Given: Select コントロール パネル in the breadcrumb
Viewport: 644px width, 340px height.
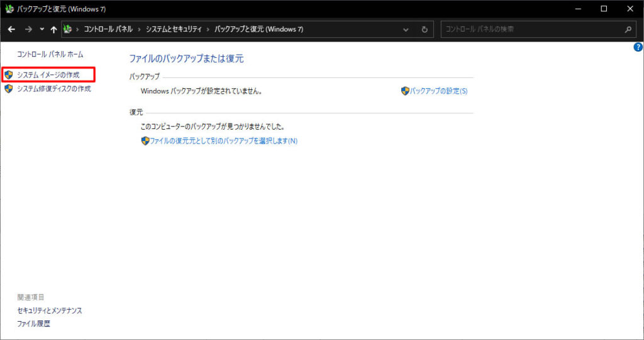Looking at the screenshot, I should pyautogui.click(x=108, y=29).
